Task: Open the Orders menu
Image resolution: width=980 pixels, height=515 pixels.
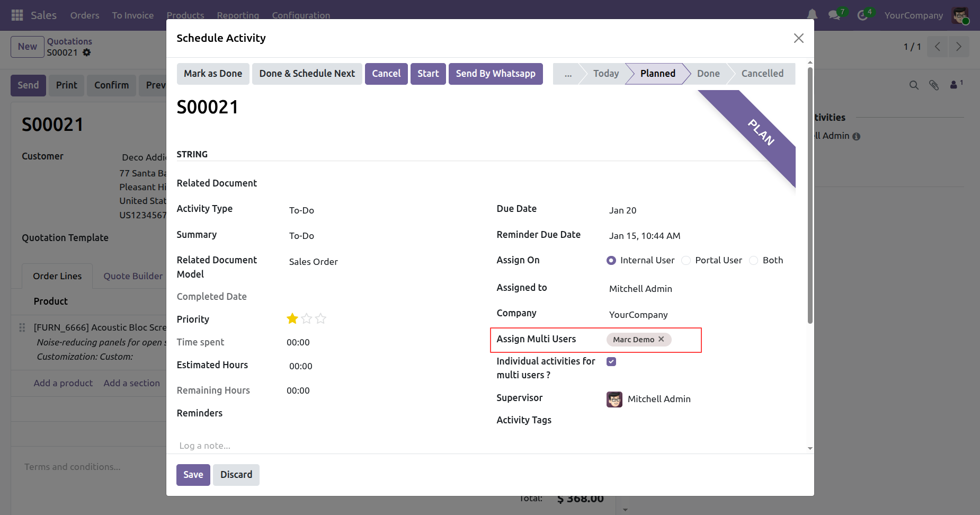Action: pyautogui.click(x=85, y=15)
